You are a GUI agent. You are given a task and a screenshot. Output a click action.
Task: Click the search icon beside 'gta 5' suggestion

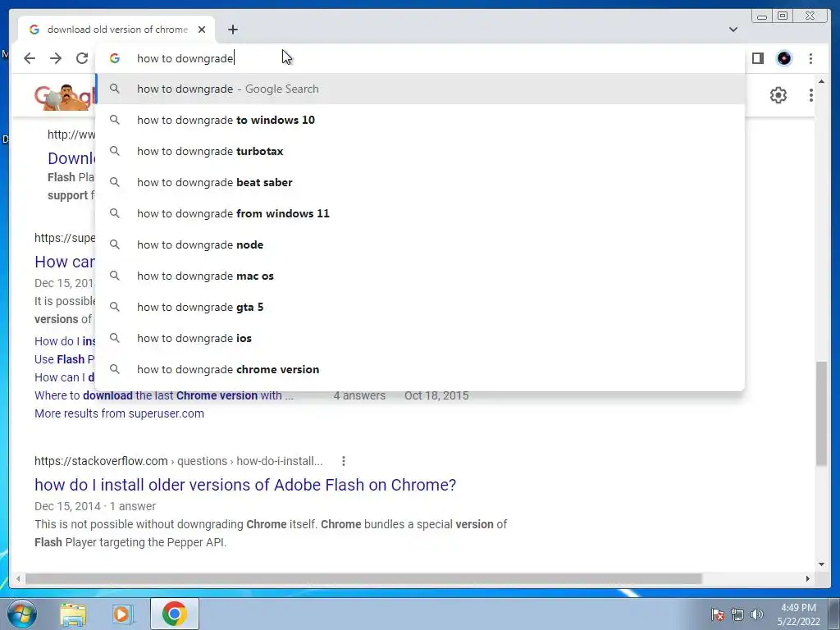click(115, 307)
